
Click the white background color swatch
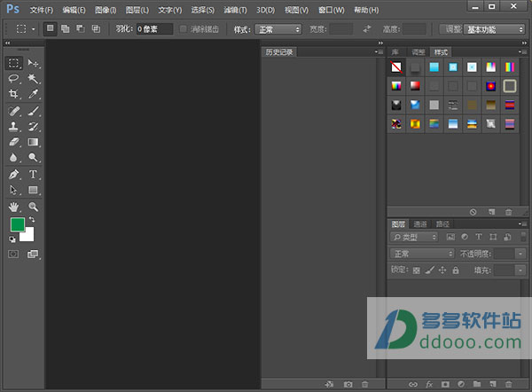(x=28, y=236)
